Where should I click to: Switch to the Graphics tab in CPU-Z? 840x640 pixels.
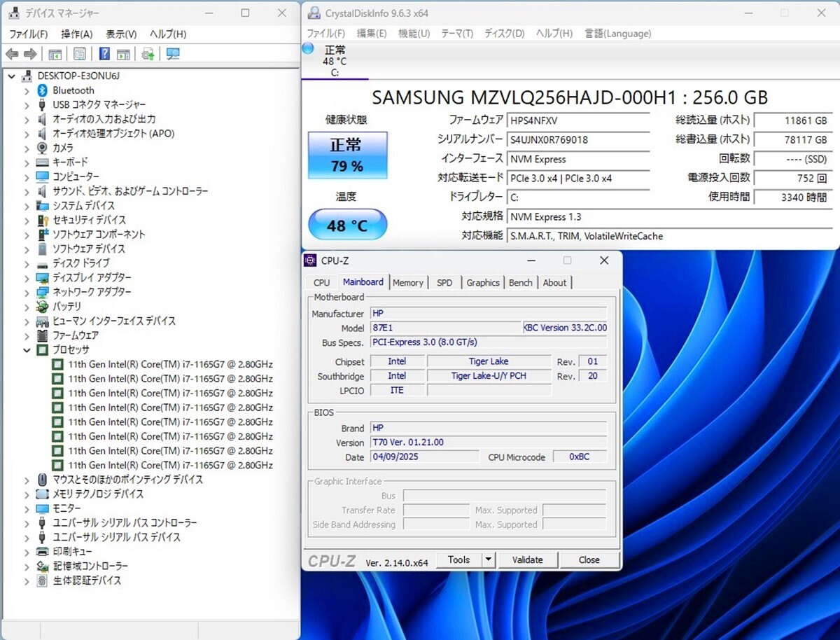click(x=483, y=282)
